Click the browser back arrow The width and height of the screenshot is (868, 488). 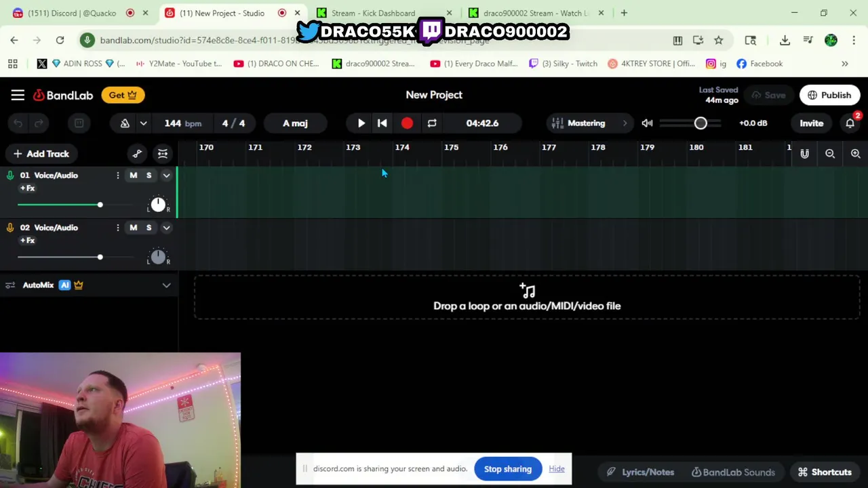point(14,41)
